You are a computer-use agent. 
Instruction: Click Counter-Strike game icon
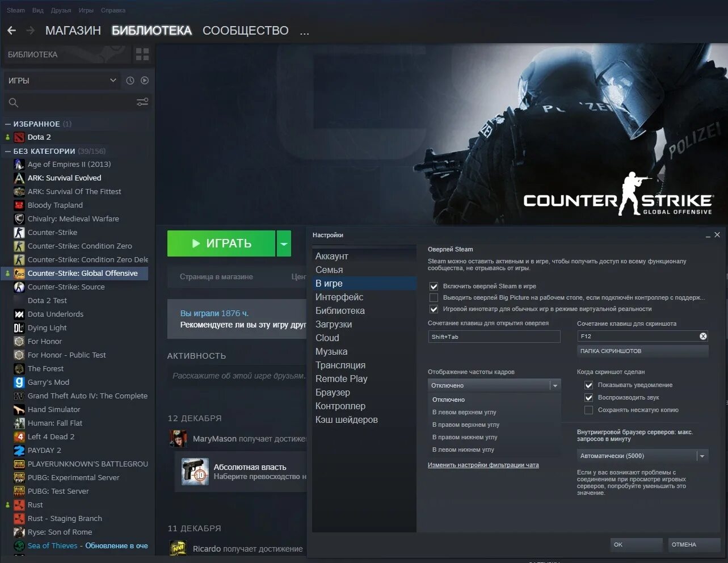tap(19, 233)
